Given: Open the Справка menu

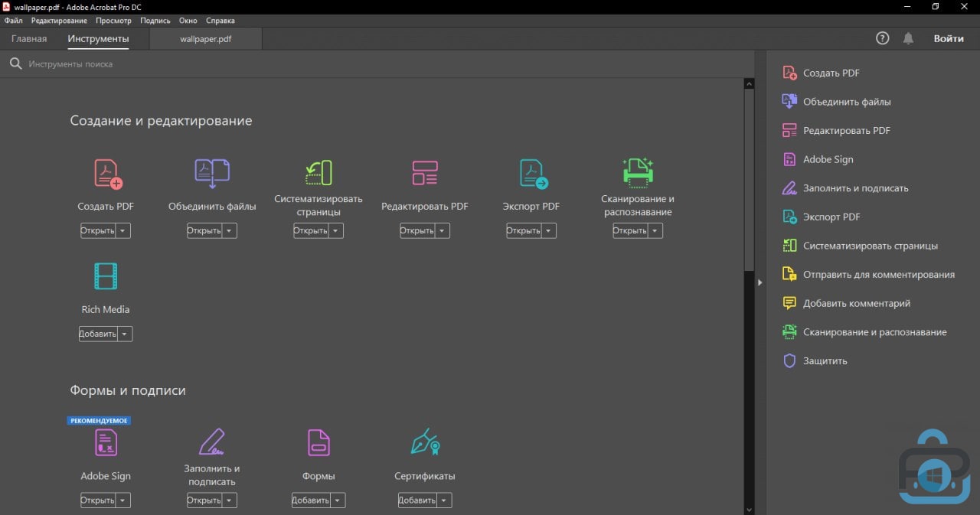Looking at the screenshot, I should [220, 21].
